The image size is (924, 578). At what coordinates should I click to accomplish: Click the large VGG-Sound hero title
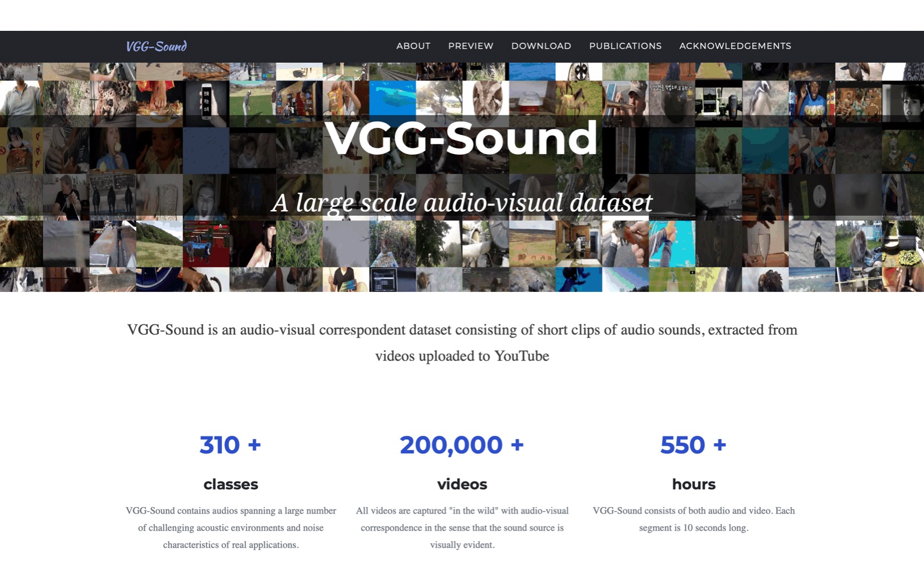pos(461,138)
